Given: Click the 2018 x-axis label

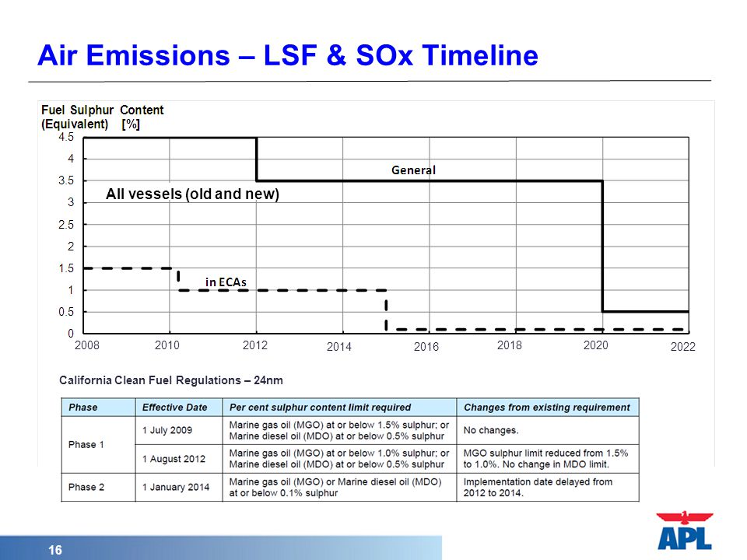Looking at the screenshot, I should pos(509,345).
